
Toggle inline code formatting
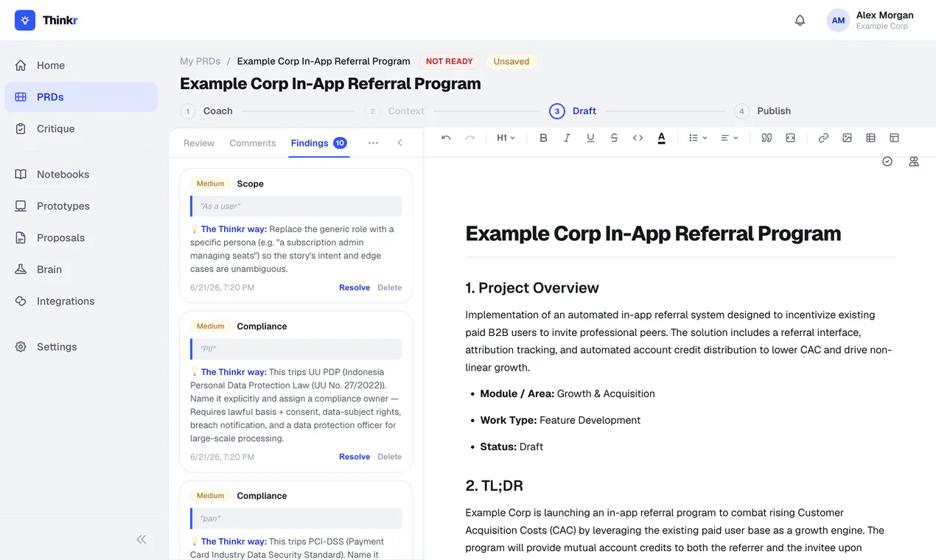coord(638,138)
